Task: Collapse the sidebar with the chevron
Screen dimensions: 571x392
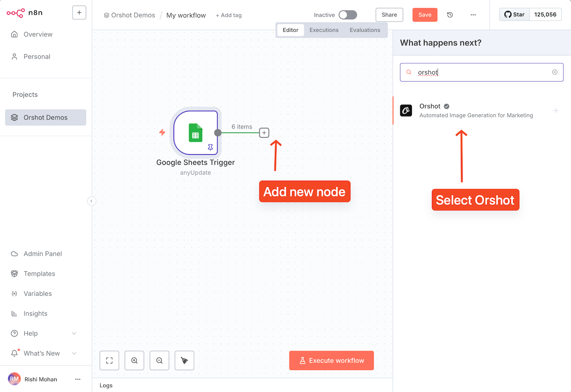Action: pos(91,201)
